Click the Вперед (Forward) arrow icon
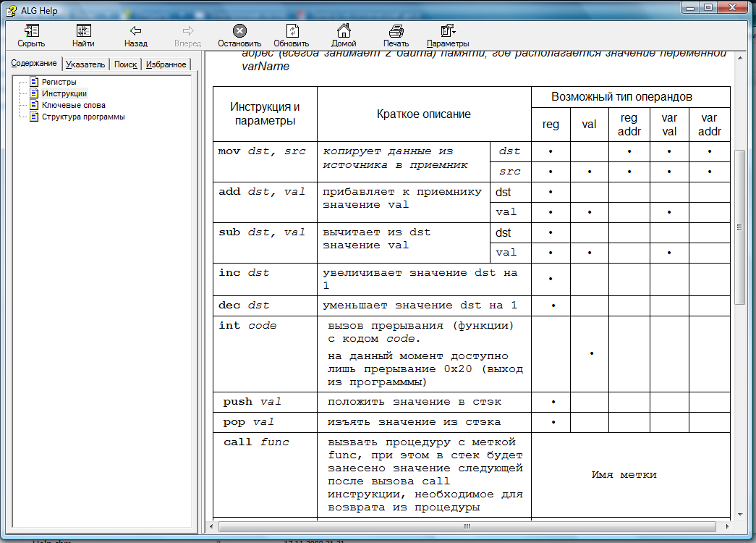The height and width of the screenshot is (543, 756). tap(188, 31)
